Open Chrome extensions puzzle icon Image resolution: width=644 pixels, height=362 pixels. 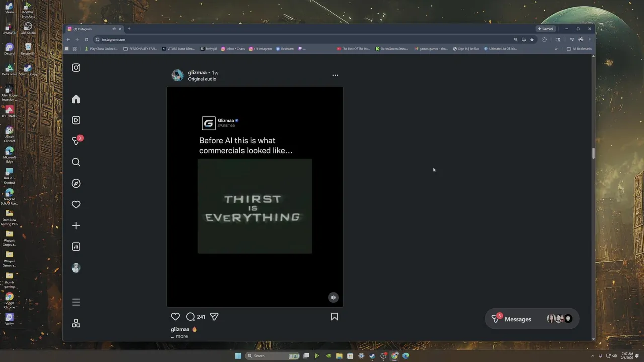pos(544,39)
